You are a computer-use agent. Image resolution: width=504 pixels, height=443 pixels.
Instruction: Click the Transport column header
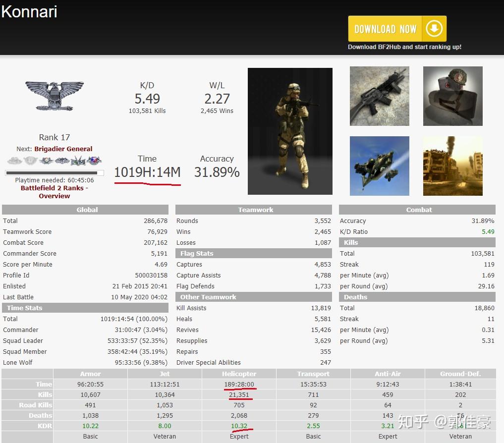pos(313,374)
